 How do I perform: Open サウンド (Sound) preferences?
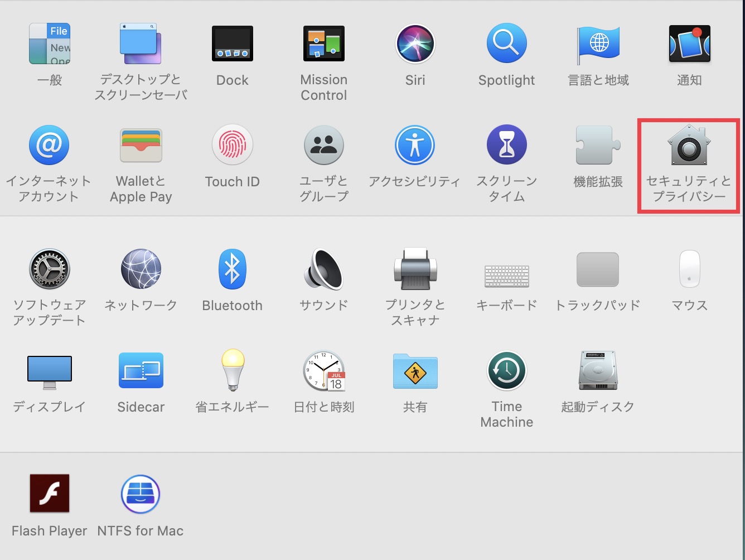[x=324, y=269]
